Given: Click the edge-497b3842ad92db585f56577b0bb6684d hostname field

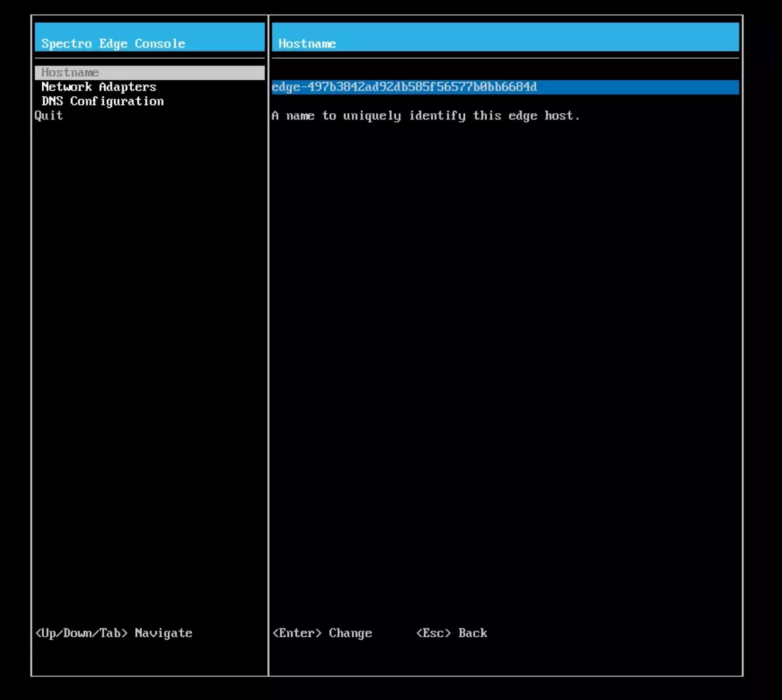Looking at the screenshot, I should [505, 87].
